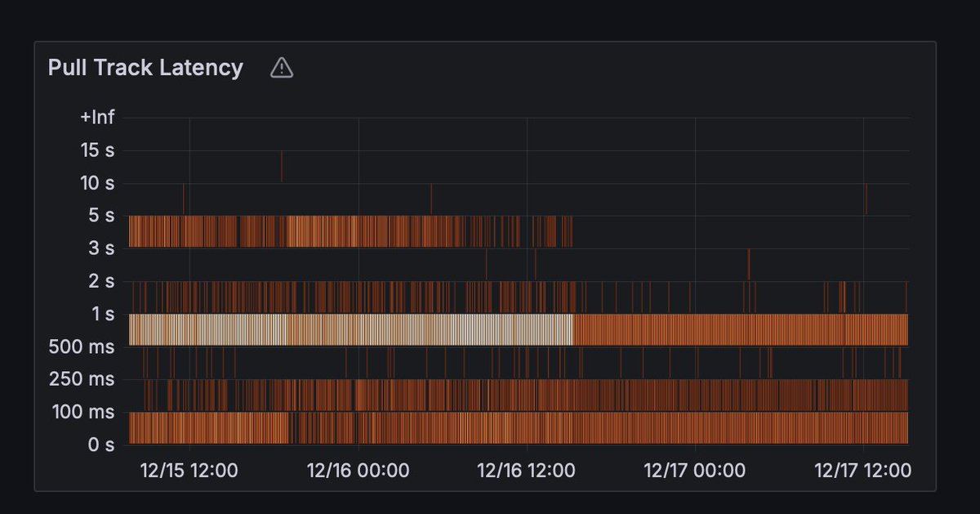Click the 3 s–5 s heatmap band
Screen dimensions: 980x514
tap(351, 232)
